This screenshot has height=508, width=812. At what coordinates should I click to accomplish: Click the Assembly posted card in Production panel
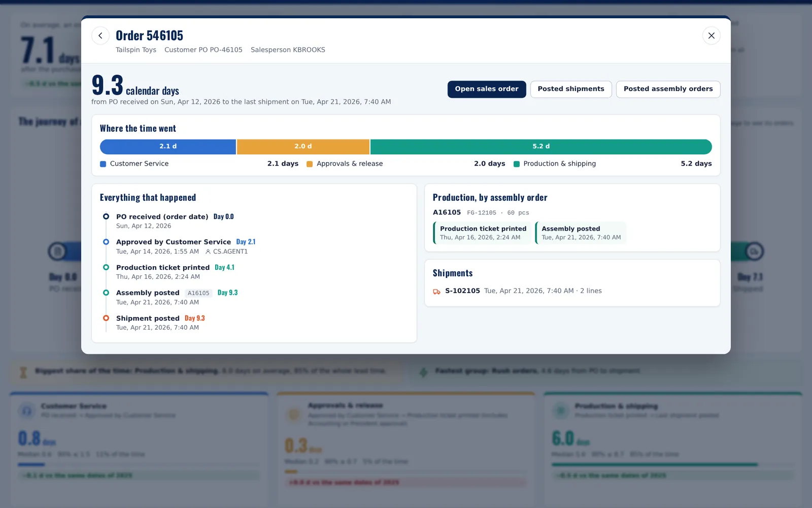[x=581, y=233]
